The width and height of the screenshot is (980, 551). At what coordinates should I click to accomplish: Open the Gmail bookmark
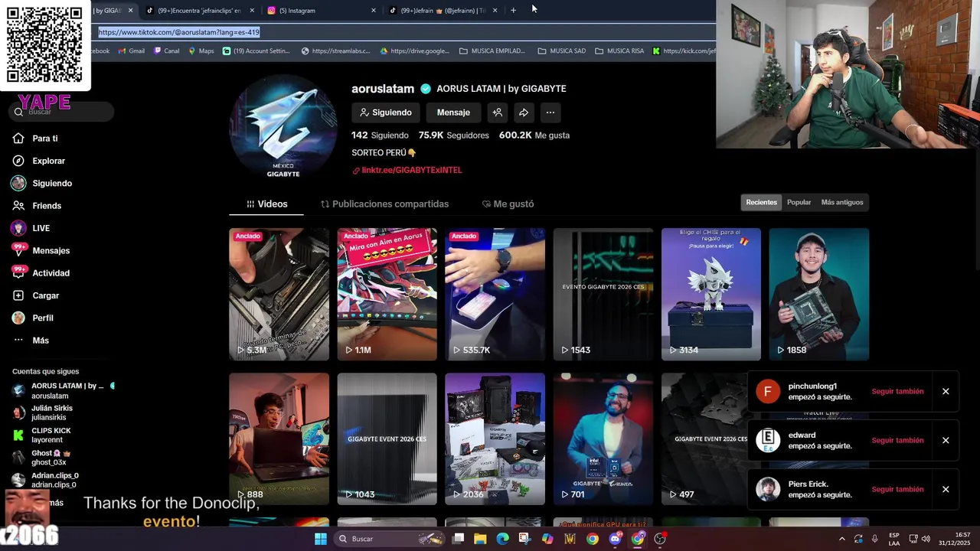tap(131, 51)
